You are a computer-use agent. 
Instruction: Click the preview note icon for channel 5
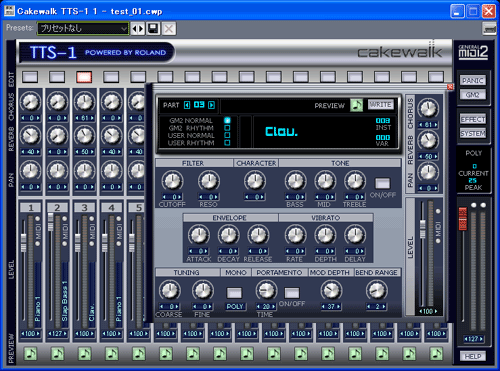[139, 353]
